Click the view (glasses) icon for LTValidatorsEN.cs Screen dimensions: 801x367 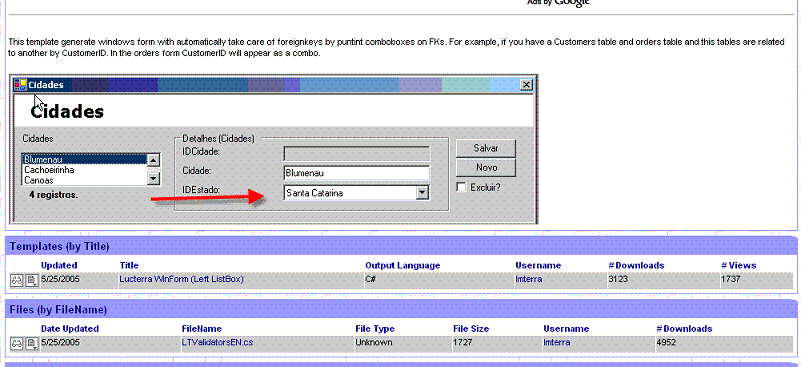click(x=16, y=343)
